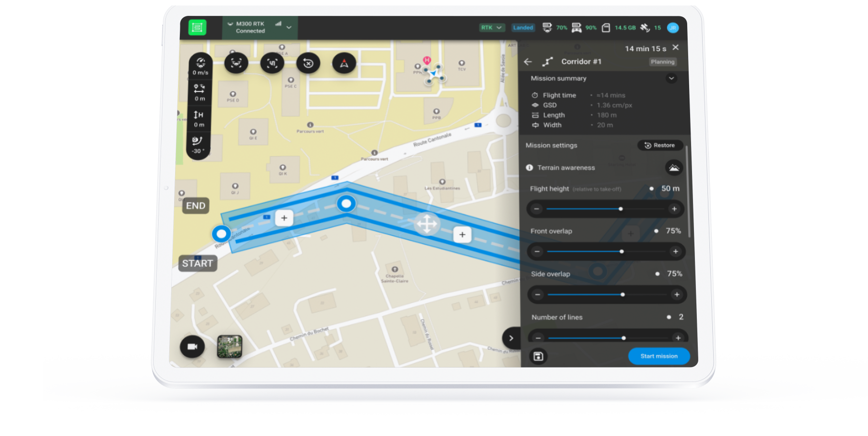The height and width of the screenshot is (436, 868).
Task: Open the RTK dropdown in status bar
Action: pyautogui.click(x=492, y=27)
